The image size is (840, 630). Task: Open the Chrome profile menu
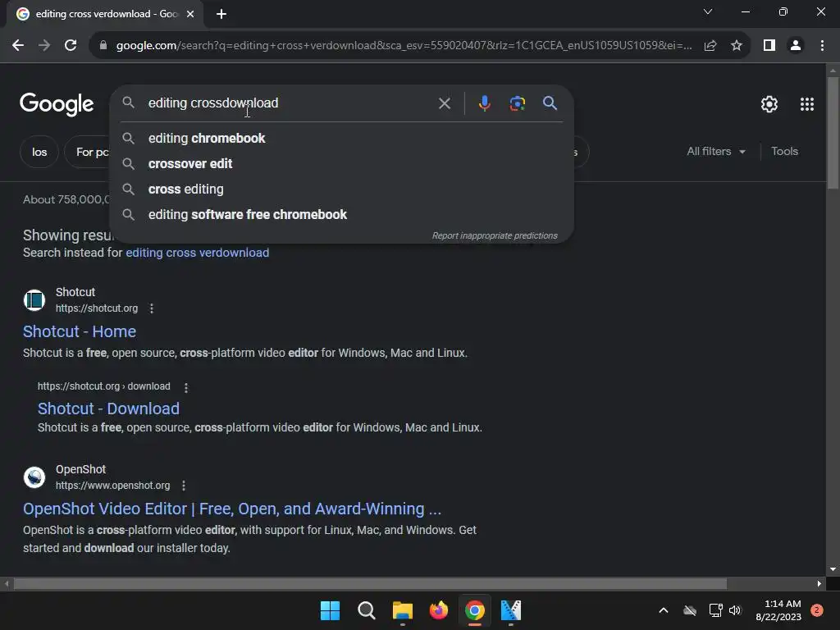pos(796,46)
